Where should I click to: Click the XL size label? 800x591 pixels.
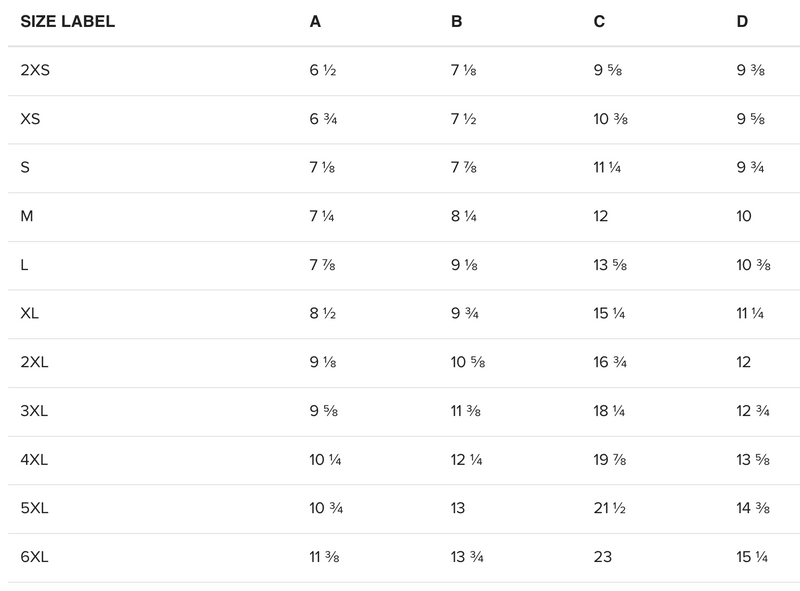point(30,313)
